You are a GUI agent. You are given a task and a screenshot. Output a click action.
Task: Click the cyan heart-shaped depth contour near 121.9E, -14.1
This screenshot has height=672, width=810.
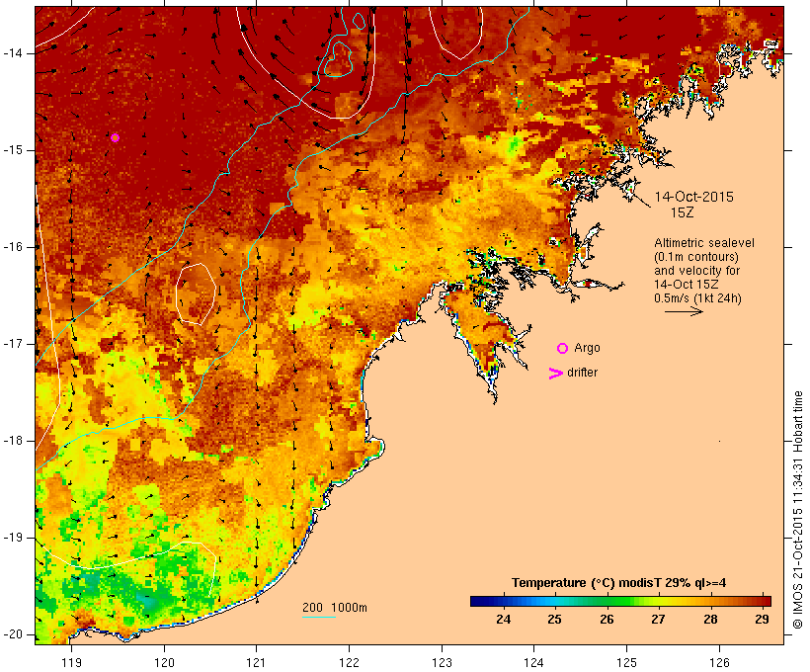[x=337, y=59]
